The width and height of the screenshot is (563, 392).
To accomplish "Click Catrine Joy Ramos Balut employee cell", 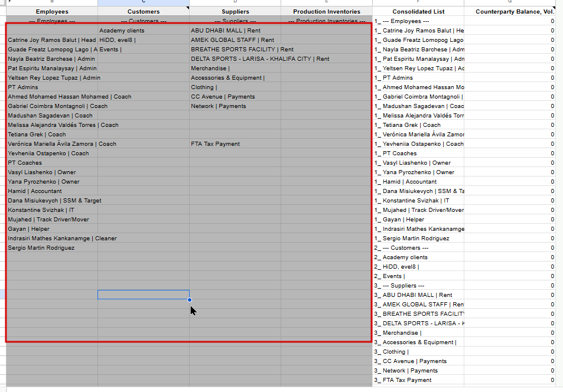I will click(x=52, y=40).
